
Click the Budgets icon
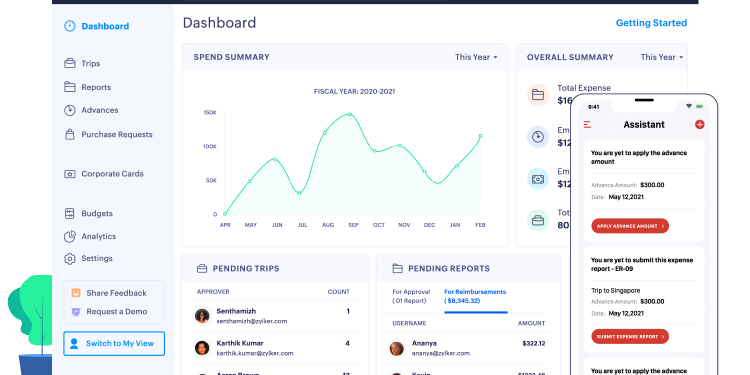pyautogui.click(x=70, y=213)
